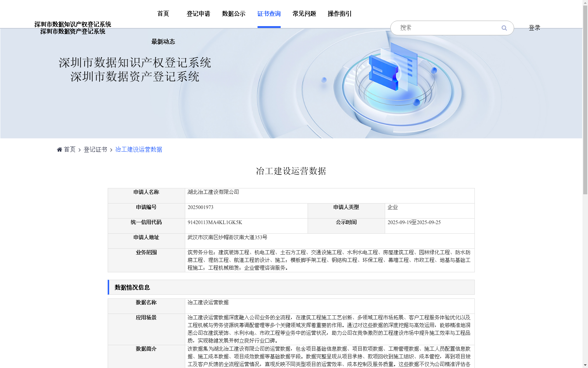Viewport: 588px width, 368px height.
Task: Click the search magnifier icon
Action: coord(504,28)
